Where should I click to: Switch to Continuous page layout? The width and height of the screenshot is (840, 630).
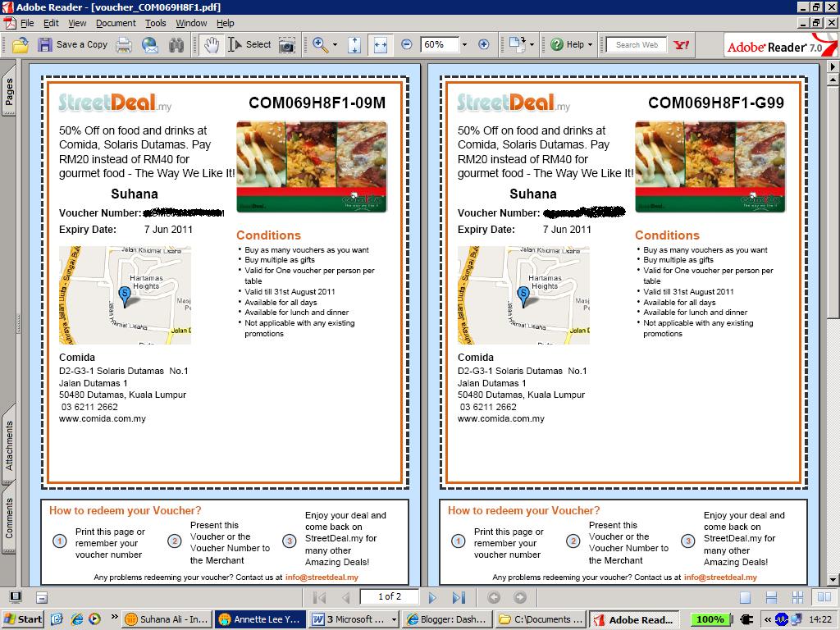(x=771, y=597)
